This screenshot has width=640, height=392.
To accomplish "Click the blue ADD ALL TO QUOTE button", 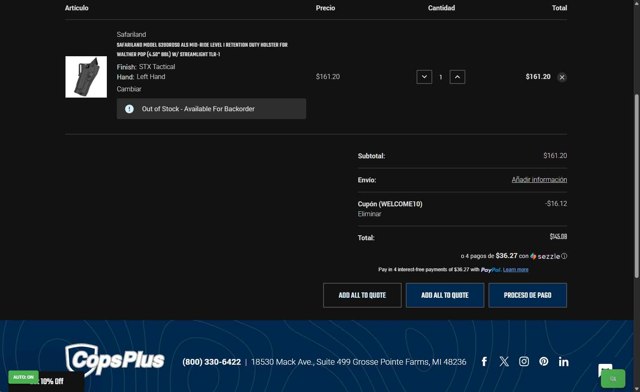I will click(445, 295).
